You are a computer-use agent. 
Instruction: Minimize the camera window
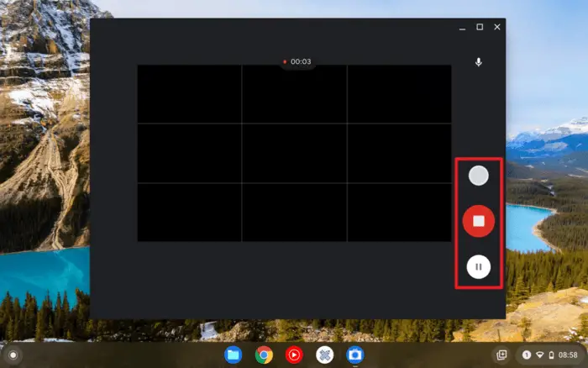(462, 28)
